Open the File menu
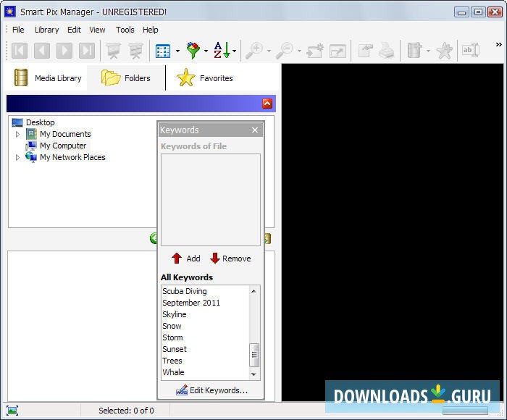507x420 pixels. pyautogui.click(x=18, y=30)
